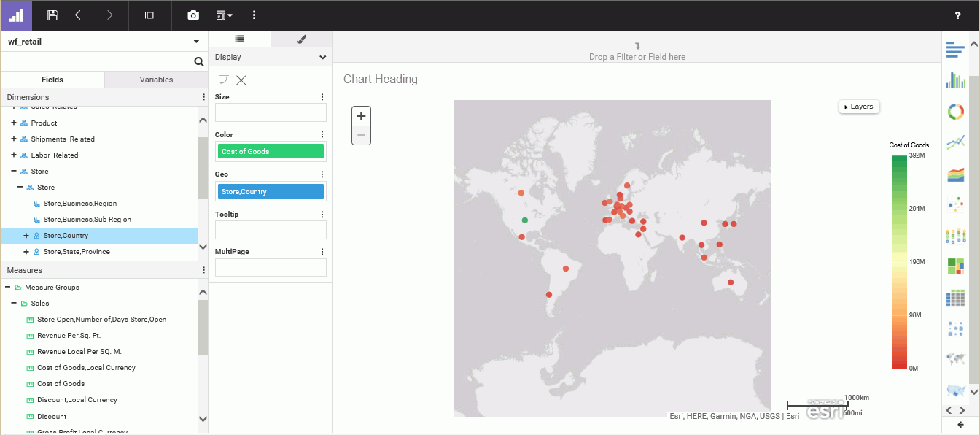Click the search magnifier icon
This screenshot has width=980, height=435.
pos(199,62)
